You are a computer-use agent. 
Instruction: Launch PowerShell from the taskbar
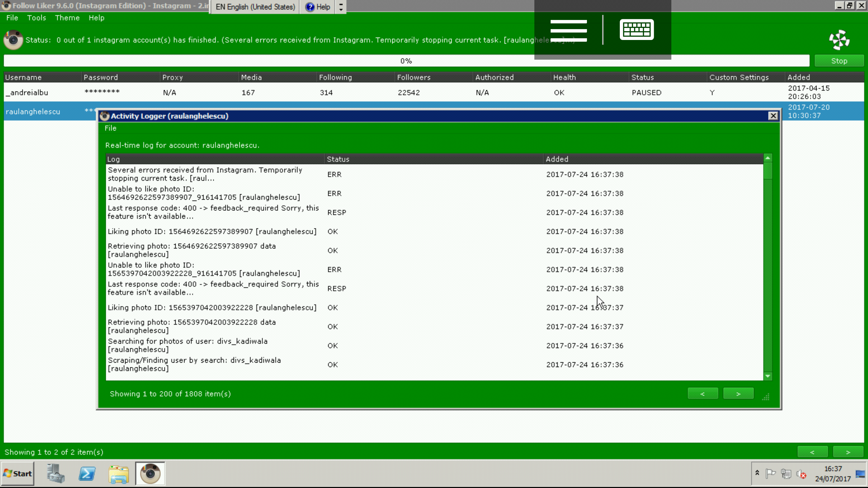(x=87, y=473)
